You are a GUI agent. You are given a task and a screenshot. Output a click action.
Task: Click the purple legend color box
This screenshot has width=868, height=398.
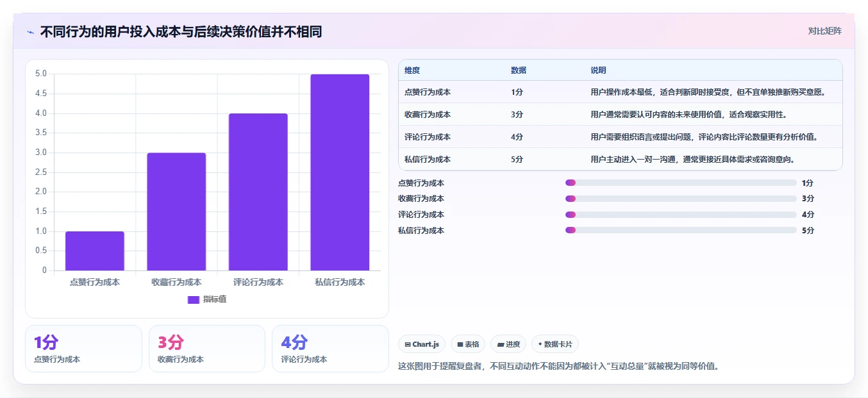[x=194, y=299]
